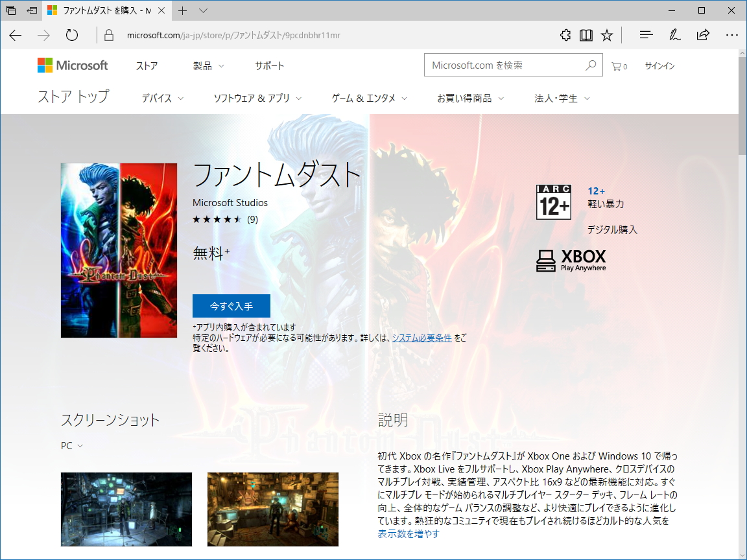This screenshot has width=747, height=560.
Task: Add page to favorites with the star icon
Action: click(606, 36)
